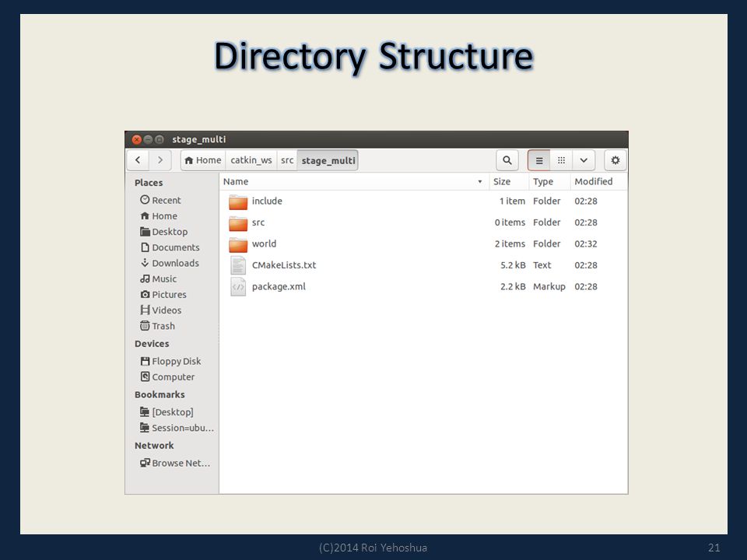
Task: Select CMakeLists.txt file icon
Action: pyautogui.click(x=238, y=265)
